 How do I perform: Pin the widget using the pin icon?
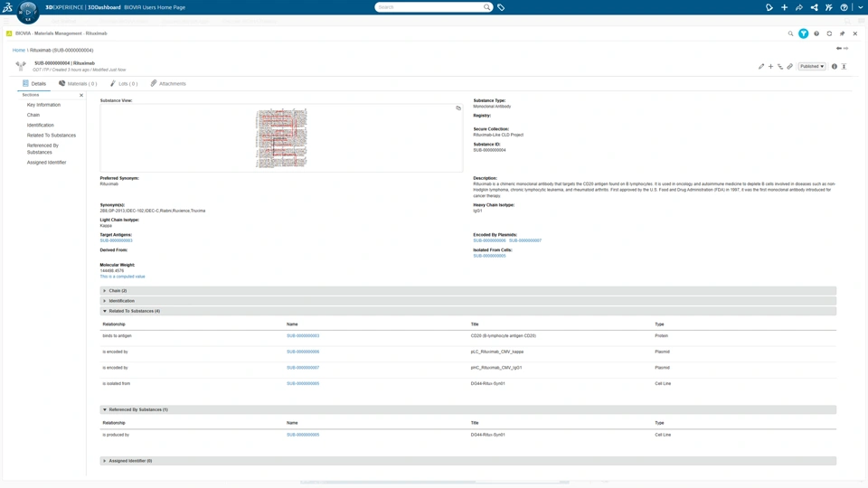(x=842, y=33)
